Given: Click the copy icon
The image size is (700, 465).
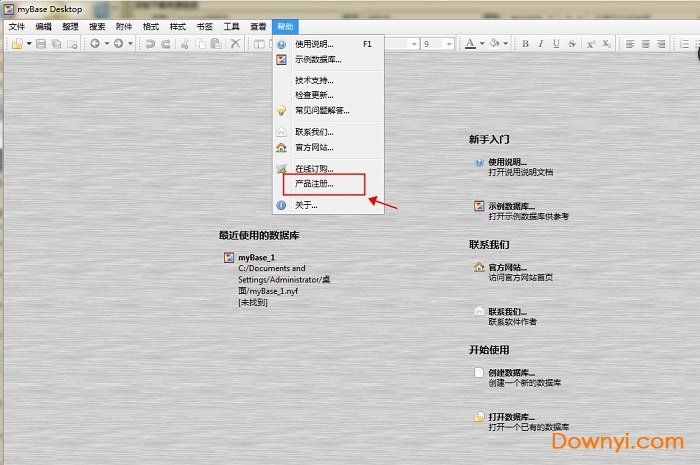Looking at the screenshot, I should tap(200, 44).
